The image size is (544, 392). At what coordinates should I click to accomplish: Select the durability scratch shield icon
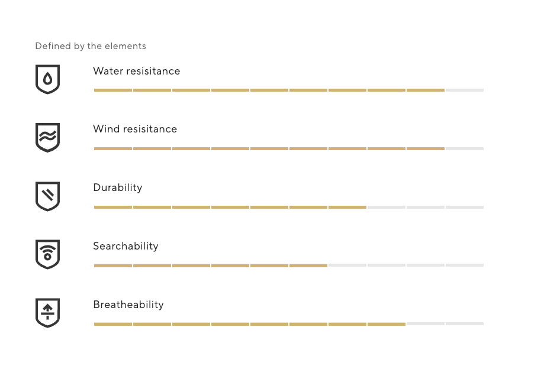click(47, 196)
